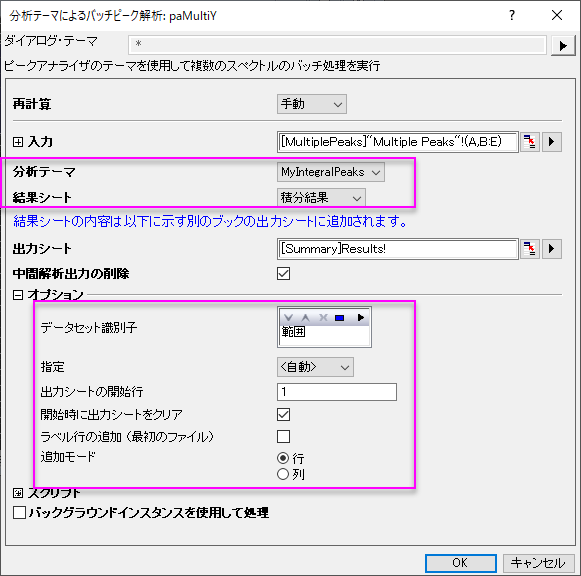This screenshot has width=581, height=576.
Task: Move dataset identifier down with arrow icon
Action: point(289,318)
